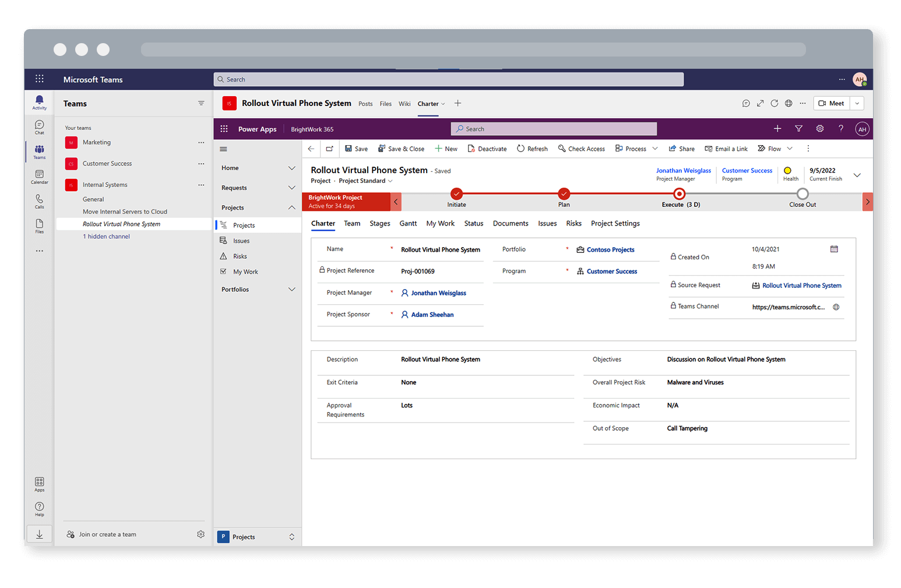This screenshot has height=588, width=901.
Task: Click the Save button
Action: click(356, 149)
